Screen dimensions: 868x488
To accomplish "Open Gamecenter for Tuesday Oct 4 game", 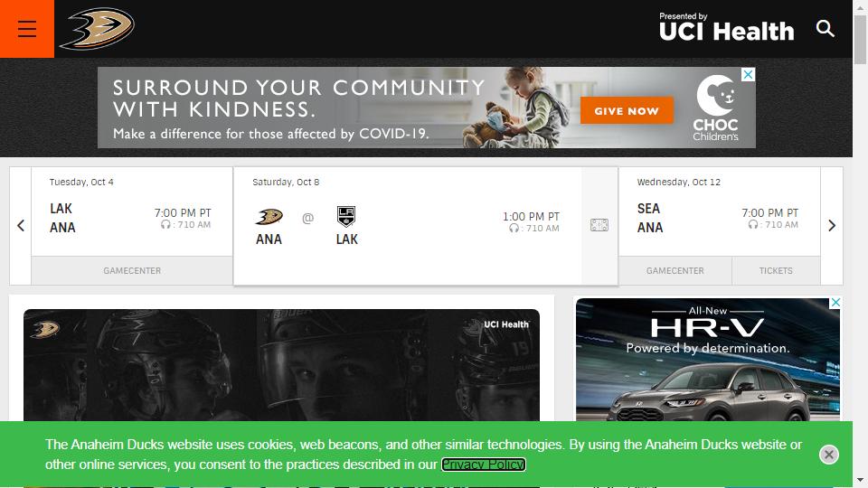I will (132, 270).
